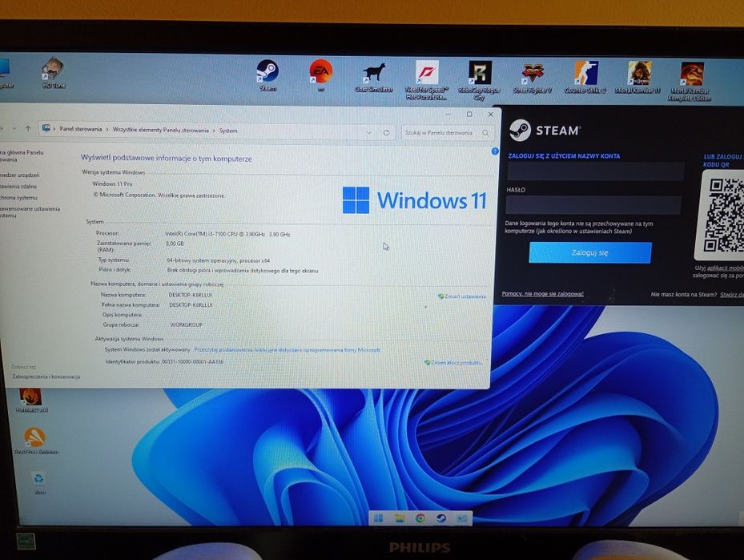
Task: Open the FurMark flame desktop icon
Action: 30,400
